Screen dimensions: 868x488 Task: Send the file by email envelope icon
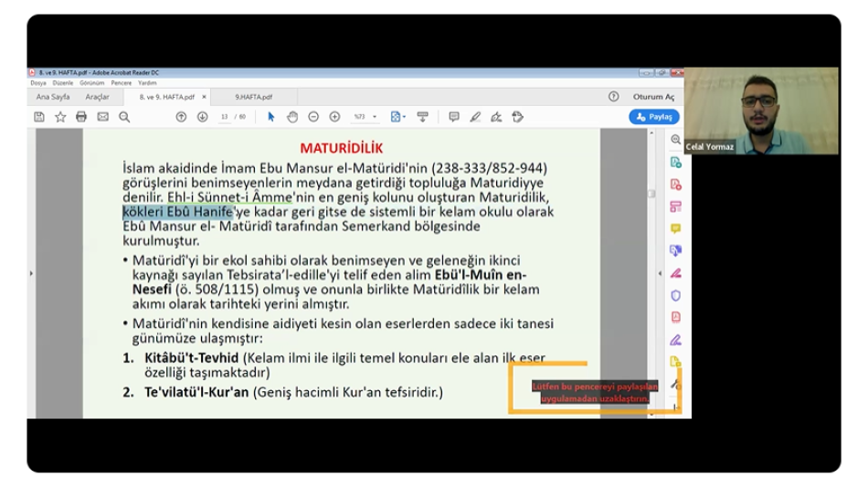tap(103, 117)
